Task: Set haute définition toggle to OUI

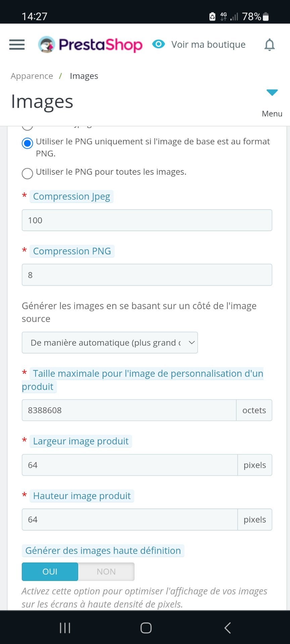Action: click(50, 572)
